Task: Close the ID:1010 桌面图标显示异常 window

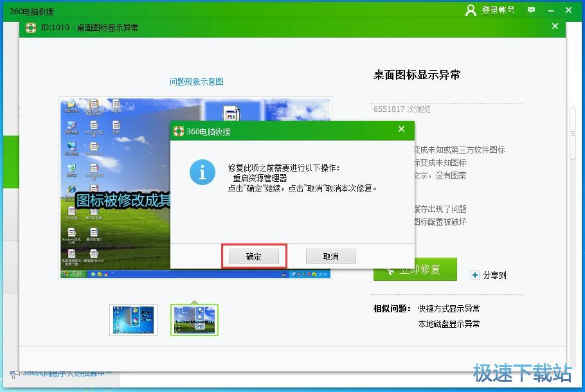Action: point(555,26)
